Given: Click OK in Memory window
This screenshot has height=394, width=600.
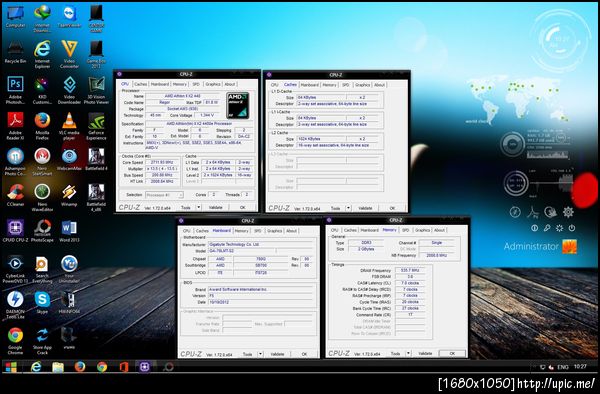Looking at the screenshot, I should (452, 353).
